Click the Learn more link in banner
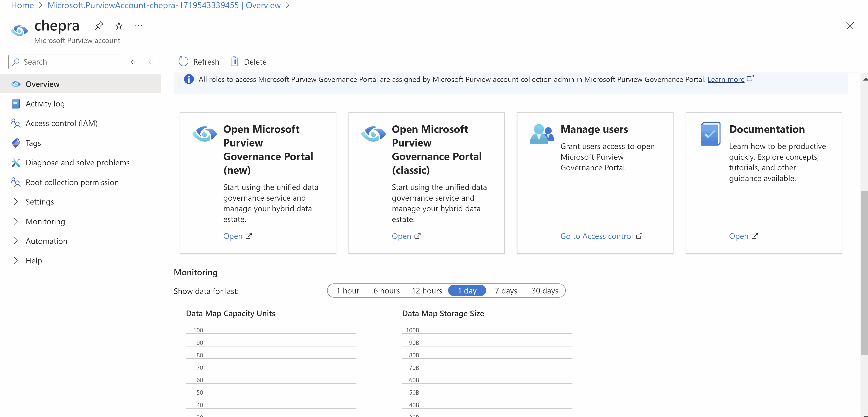Screen dimensions: 868x417 (726, 79)
